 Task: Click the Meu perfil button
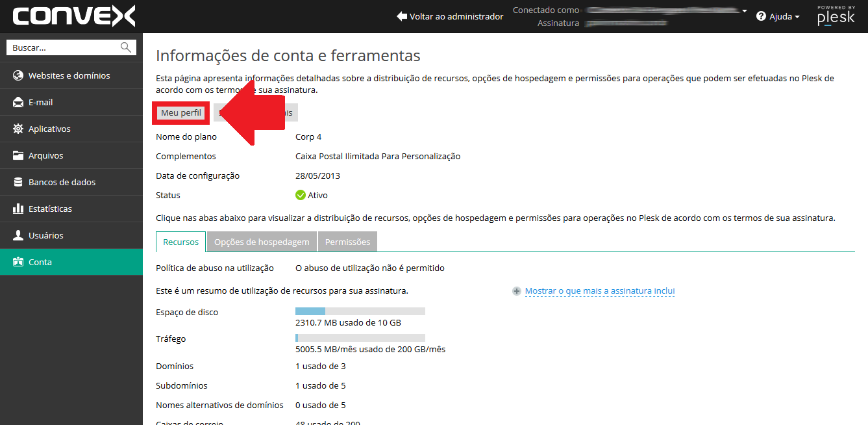pos(181,112)
